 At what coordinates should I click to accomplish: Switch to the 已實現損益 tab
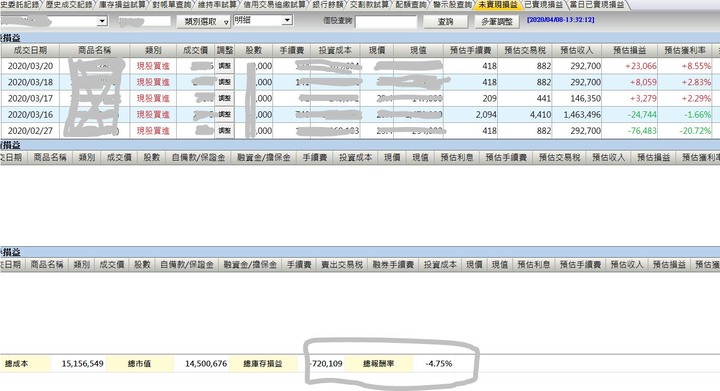[544, 5]
